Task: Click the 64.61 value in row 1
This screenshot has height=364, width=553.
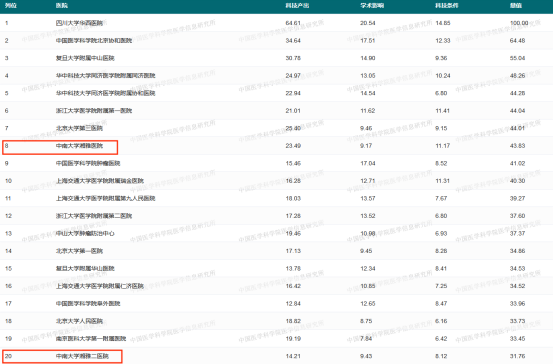Action: click(293, 23)
